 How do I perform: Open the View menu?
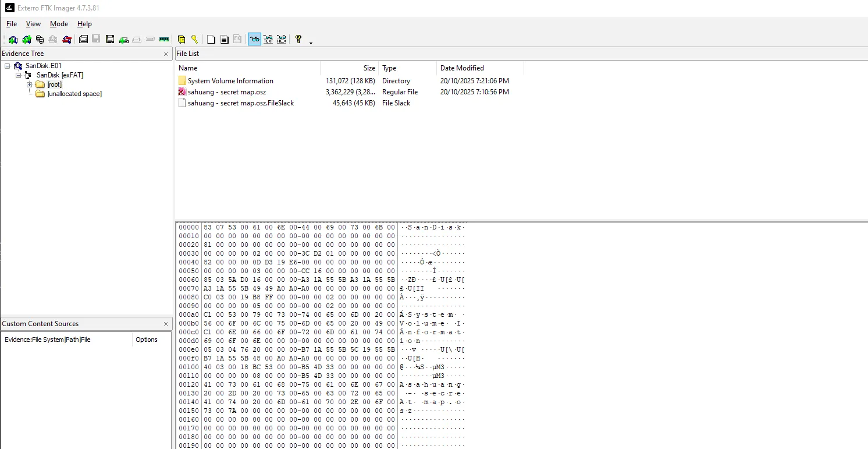33,24
